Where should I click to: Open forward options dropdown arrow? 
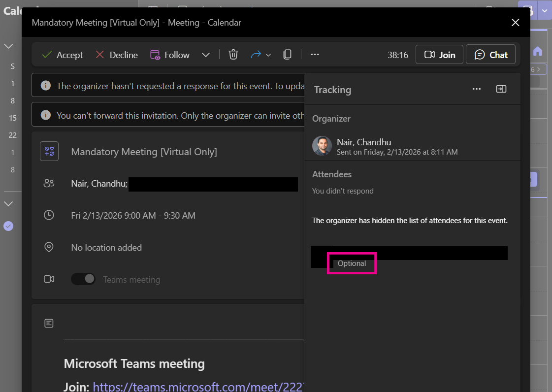(268, 55)
